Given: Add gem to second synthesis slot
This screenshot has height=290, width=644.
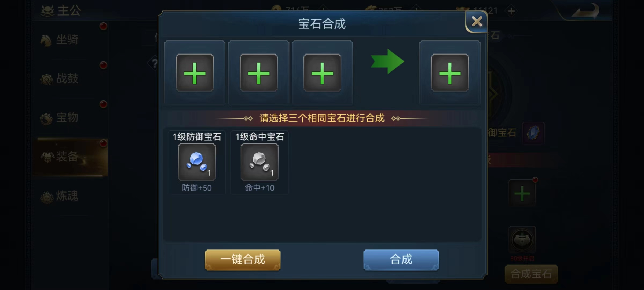Looking at the screenshot, I should [259, 73].
